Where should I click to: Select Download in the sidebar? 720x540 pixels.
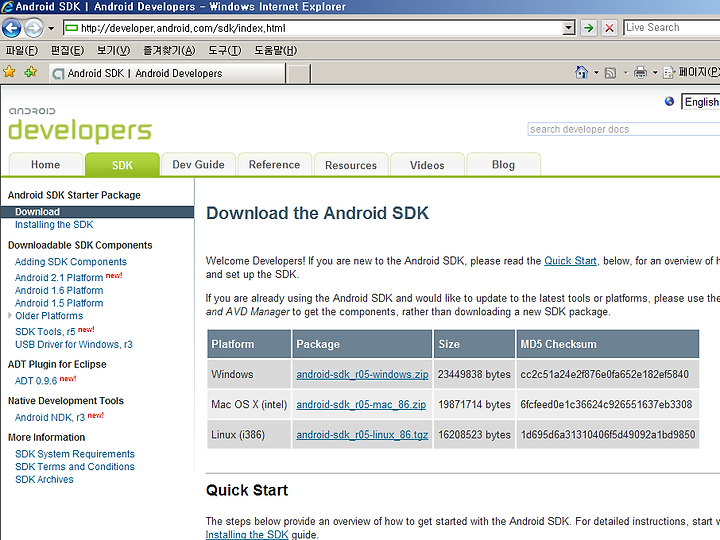click(x=97, y=212)
